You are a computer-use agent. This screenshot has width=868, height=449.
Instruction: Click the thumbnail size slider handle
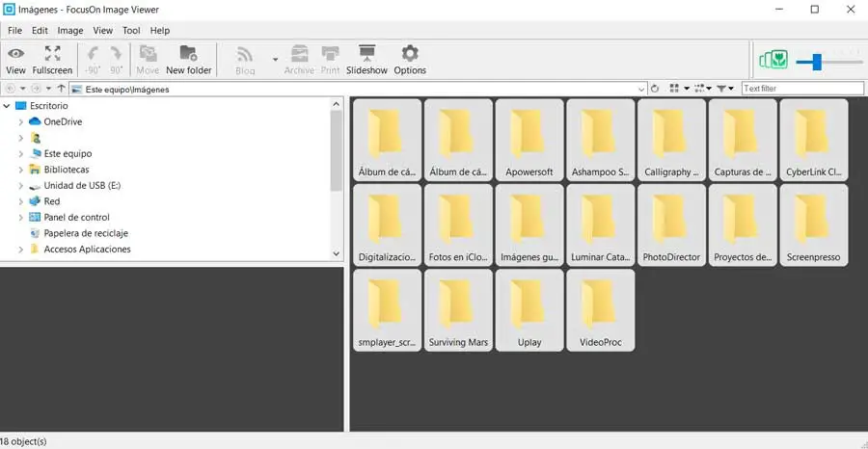tap(817, 62)
